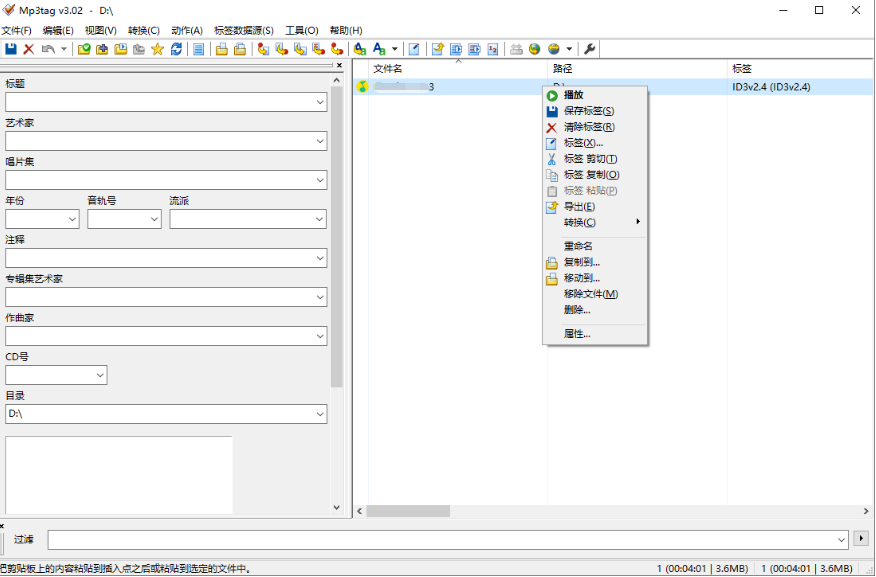Screen dimensions: 876x577
Task: Open the 标签数据源(S) menu
Action: (244, 31)
